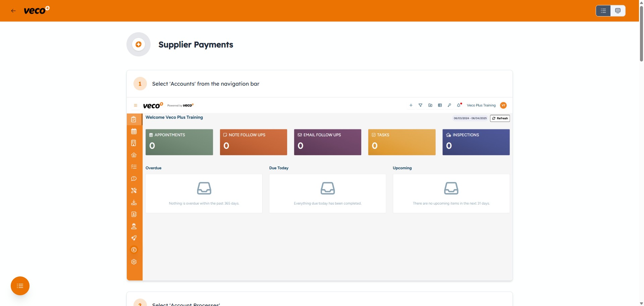Switch to the slideshow view toggle
The image size is (644, 306).
pyautogui.click(x=618, y=11)
